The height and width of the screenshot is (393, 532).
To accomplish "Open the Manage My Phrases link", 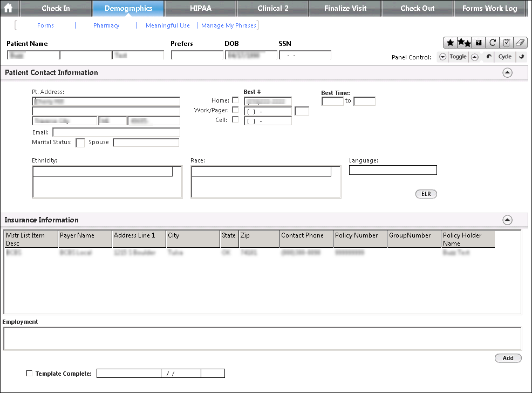I will click(229, 25).
